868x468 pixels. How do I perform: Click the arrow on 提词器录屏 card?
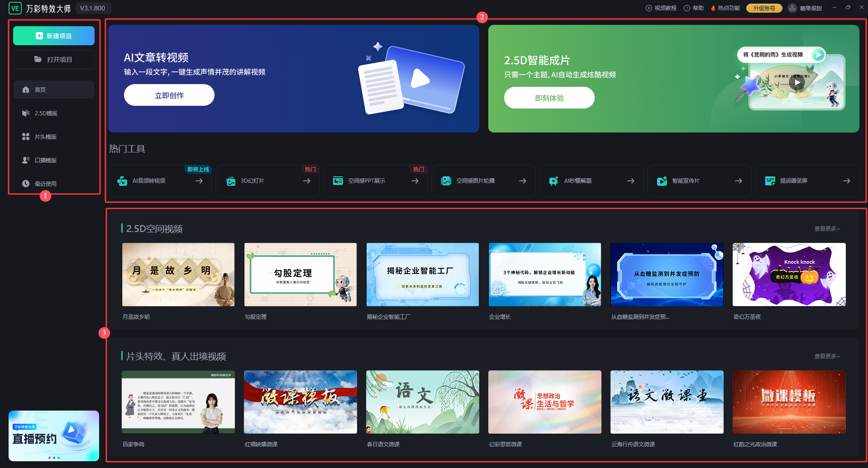point(846,181)
